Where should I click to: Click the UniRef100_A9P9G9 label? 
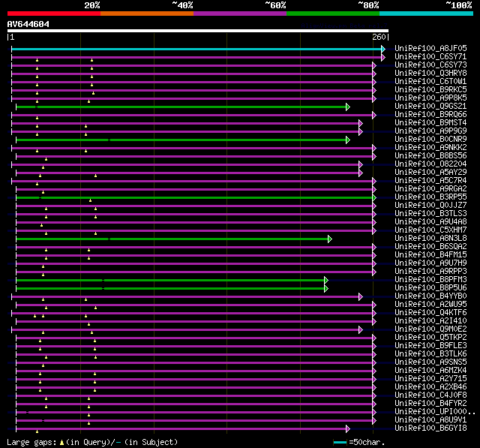(430, 131)
